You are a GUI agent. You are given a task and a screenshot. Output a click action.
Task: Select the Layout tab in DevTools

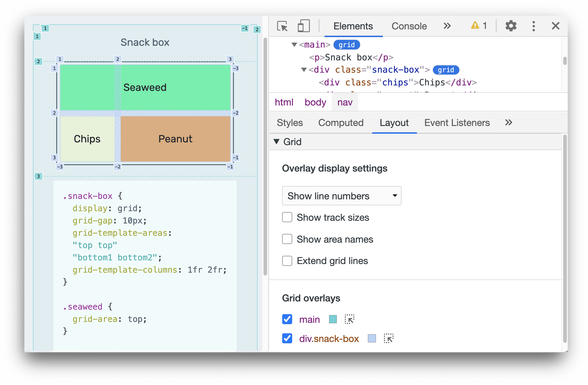[x=394, y=123]
